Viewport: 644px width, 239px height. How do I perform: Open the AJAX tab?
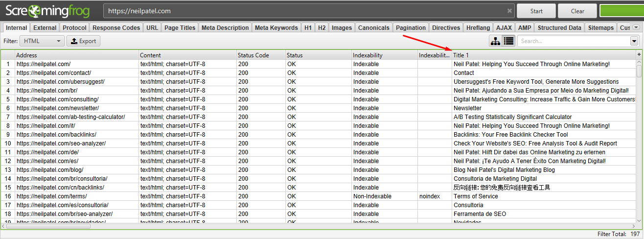(x=504, y=28)
